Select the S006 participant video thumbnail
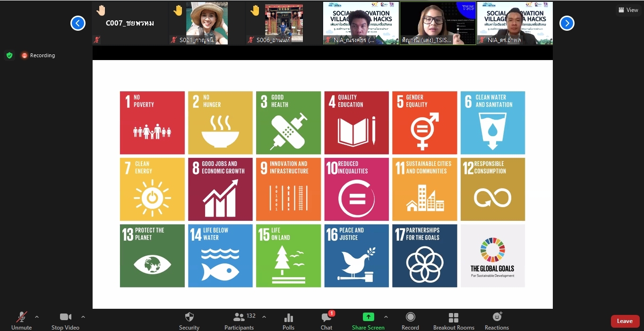This screenshot has width=644, height=331. click(x=284, y=23)
